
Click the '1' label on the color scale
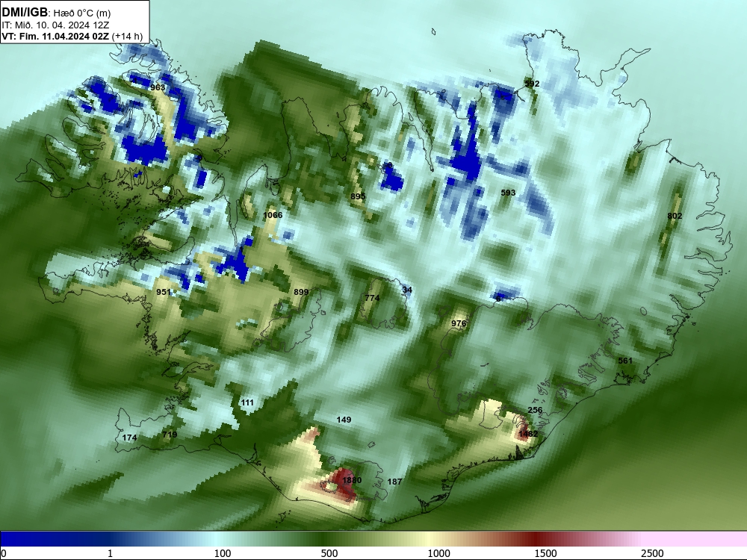[x=110, y=553]
